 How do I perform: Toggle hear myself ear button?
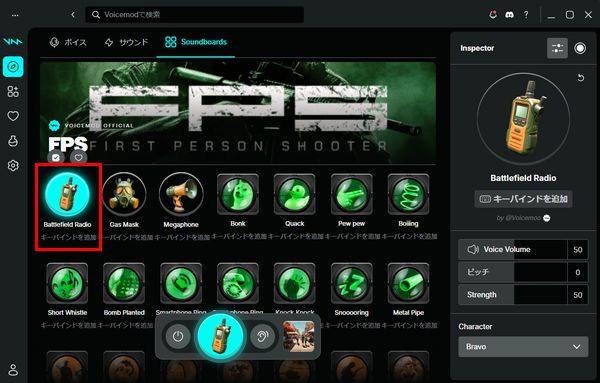click(262, 336)
